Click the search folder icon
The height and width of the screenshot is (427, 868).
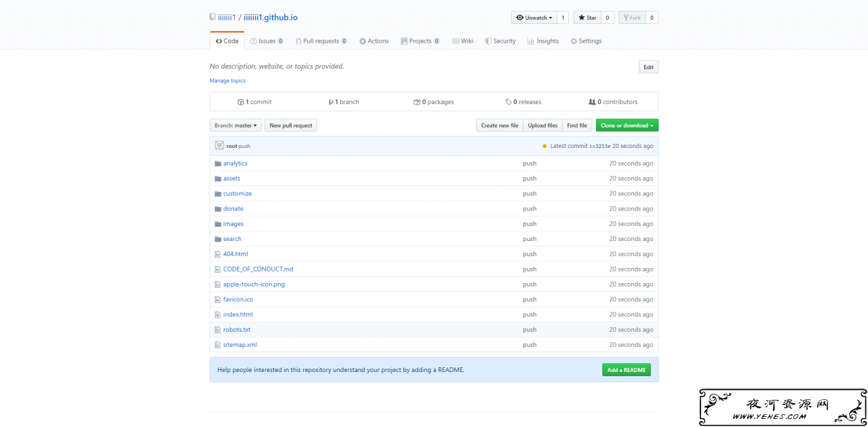pyautogui.click(x=218, y=239)
